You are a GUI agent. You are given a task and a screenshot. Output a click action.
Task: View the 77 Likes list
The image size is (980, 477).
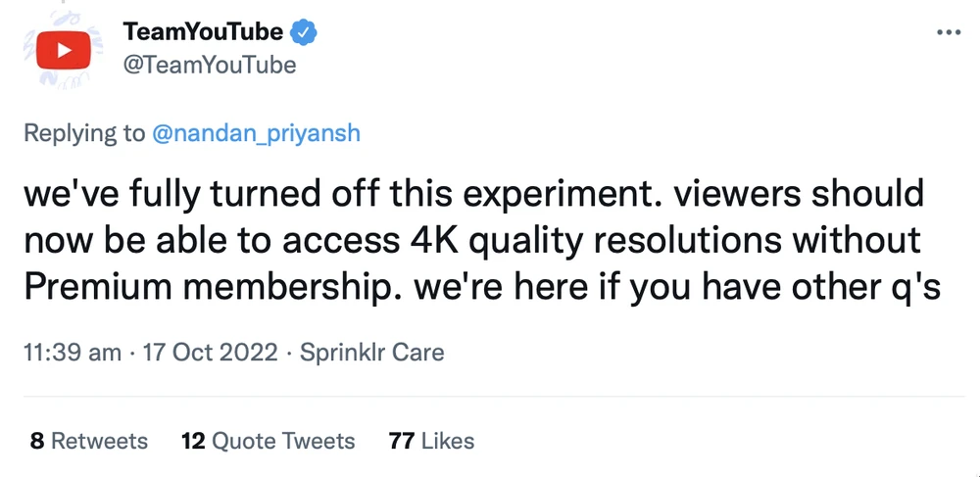click(431, 441)
